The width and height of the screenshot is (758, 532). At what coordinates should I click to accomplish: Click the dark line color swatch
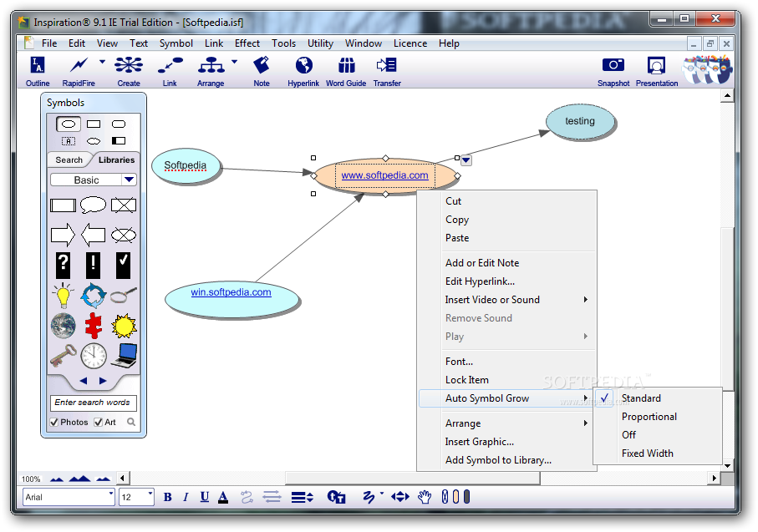[466, 497]
